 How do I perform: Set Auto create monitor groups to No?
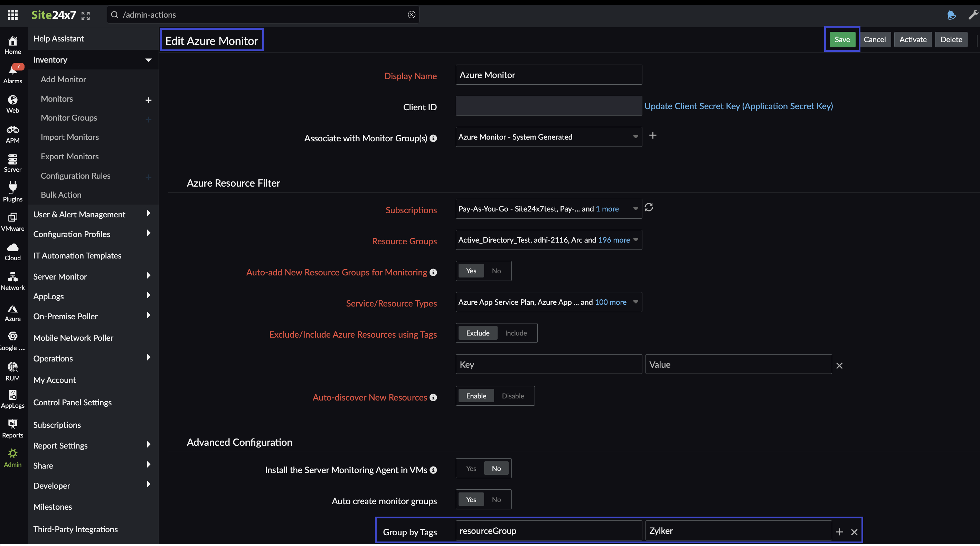(x=496, y=500)
